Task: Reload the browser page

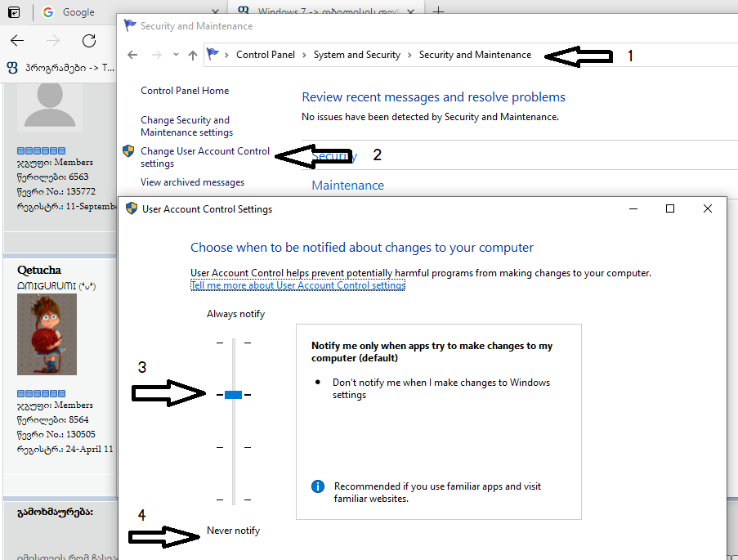Action: [89, 41]
